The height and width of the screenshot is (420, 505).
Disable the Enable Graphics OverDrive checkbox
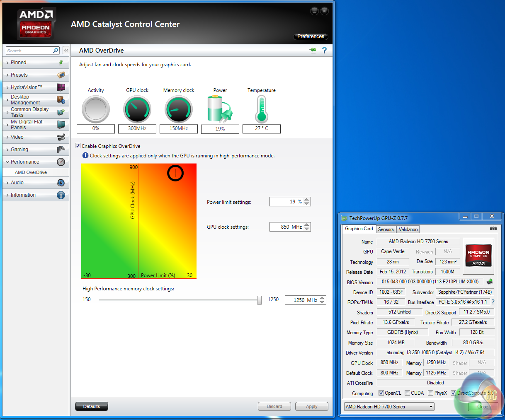point(78,146)
